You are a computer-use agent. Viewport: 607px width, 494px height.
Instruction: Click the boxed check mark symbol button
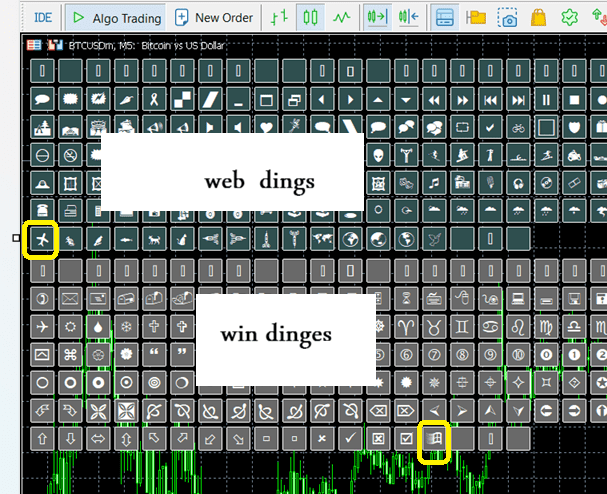tap(406, 439)
